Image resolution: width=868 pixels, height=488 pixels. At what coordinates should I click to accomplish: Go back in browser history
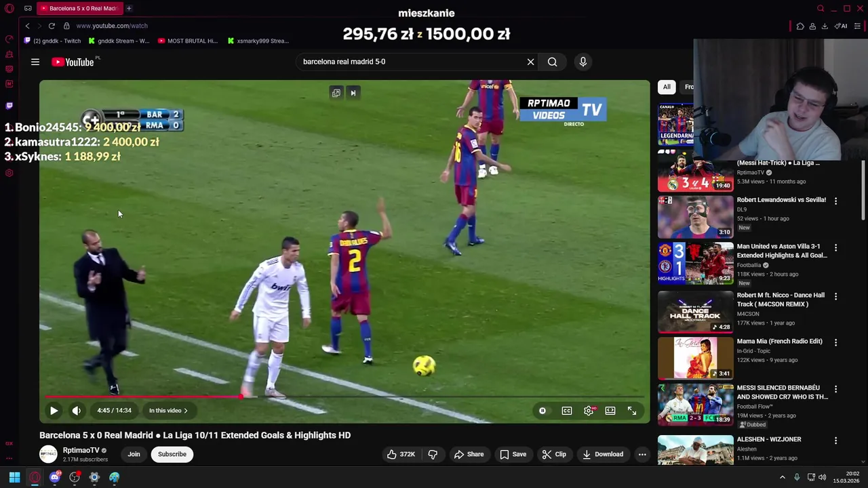tap(27, 26)
